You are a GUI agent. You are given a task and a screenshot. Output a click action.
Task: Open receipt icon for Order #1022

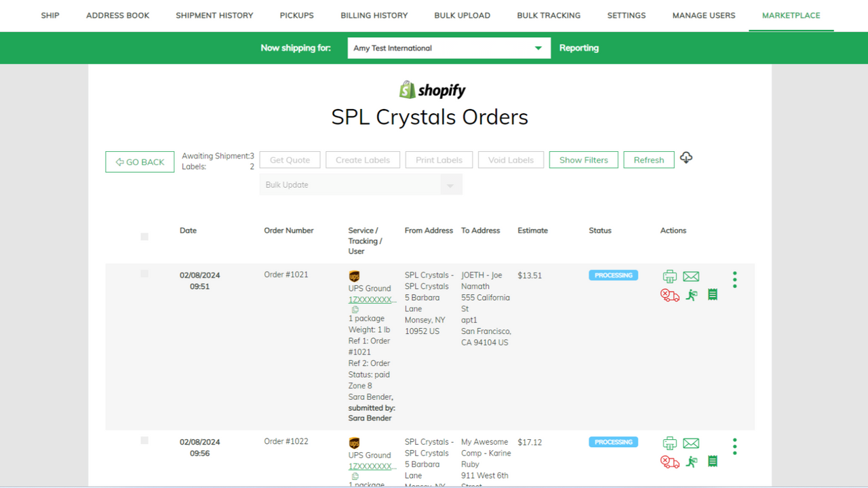[x=713, y=462]
